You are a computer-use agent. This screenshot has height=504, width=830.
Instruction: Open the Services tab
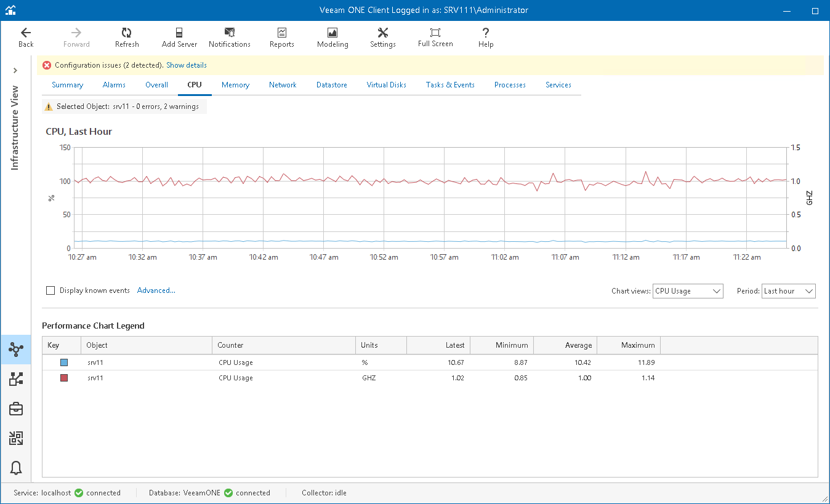coord(558,85)
